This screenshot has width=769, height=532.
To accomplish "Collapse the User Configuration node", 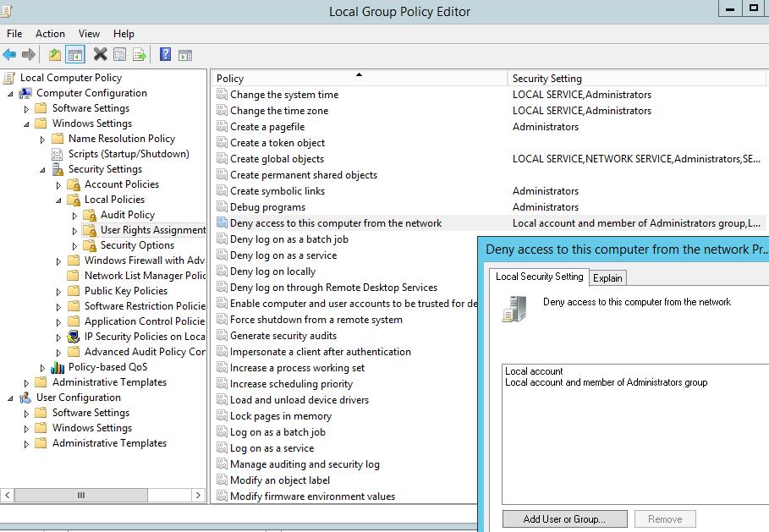I will pos(10,398).
